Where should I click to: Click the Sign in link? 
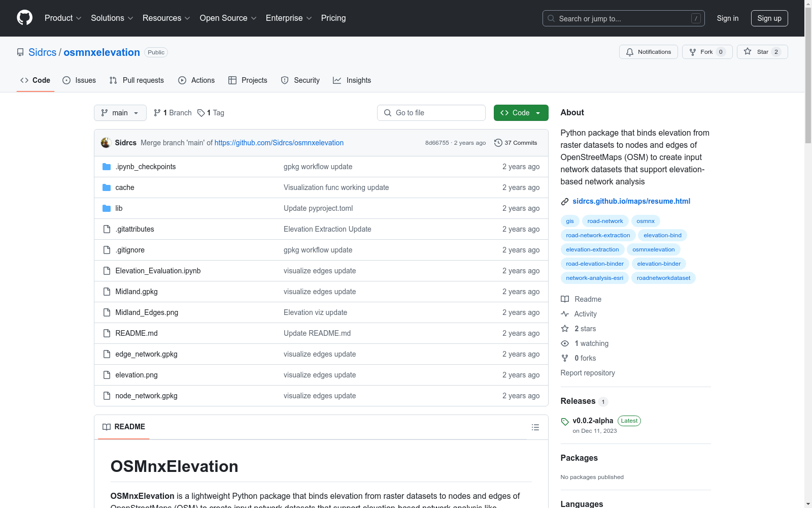[728, 18]
